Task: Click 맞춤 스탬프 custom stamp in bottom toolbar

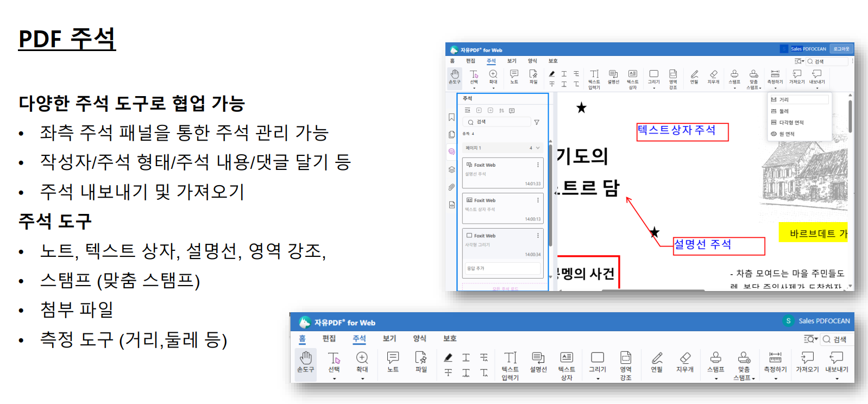Action: tap(744, 365)
